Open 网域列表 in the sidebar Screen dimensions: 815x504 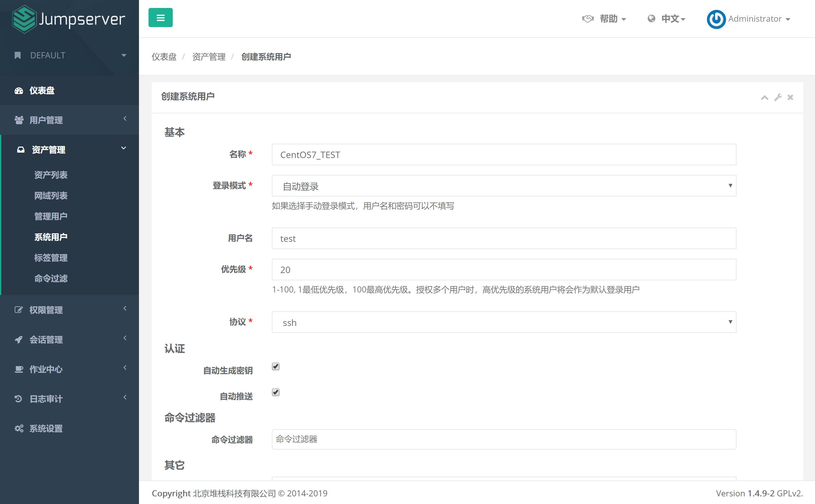pos(51,196)
